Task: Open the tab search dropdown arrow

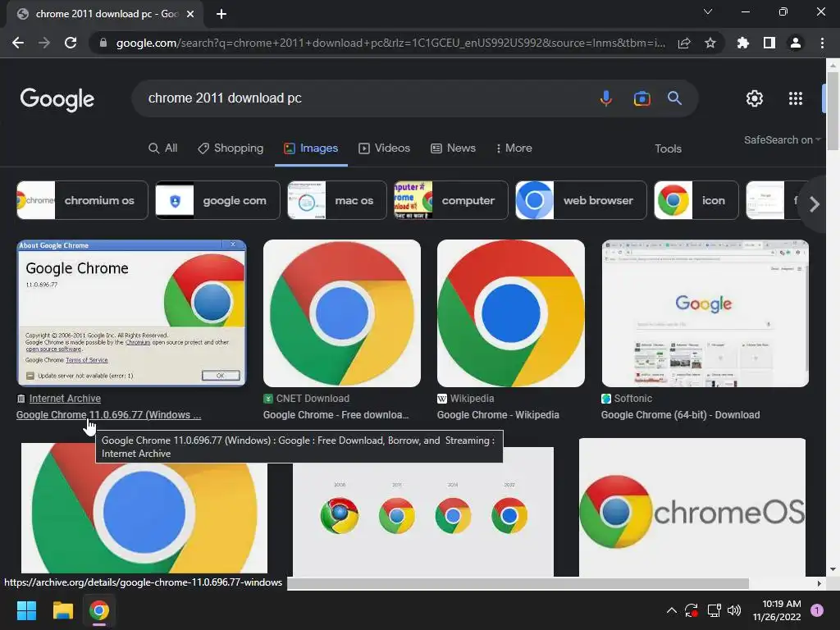Action: coord(708,11)
